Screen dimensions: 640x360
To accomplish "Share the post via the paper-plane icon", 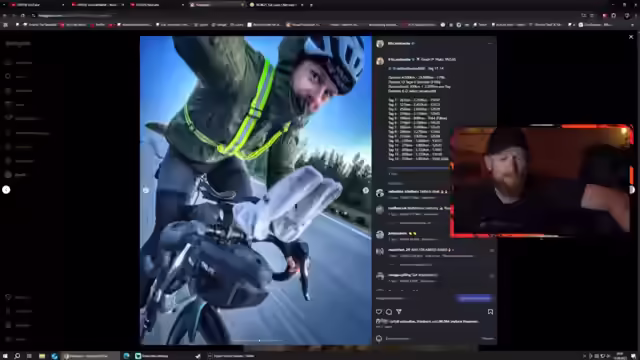I will (x=399, y=312).
